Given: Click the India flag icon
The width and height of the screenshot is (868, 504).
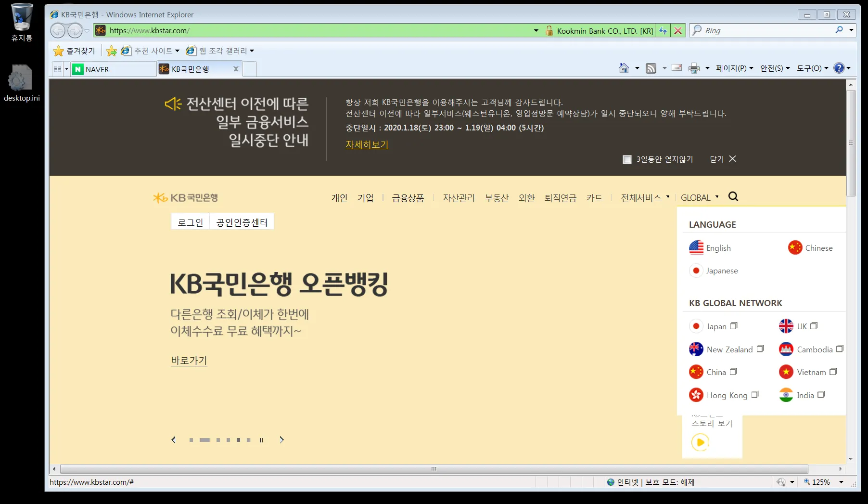Looking at the screenshot, I should point(786,395).
